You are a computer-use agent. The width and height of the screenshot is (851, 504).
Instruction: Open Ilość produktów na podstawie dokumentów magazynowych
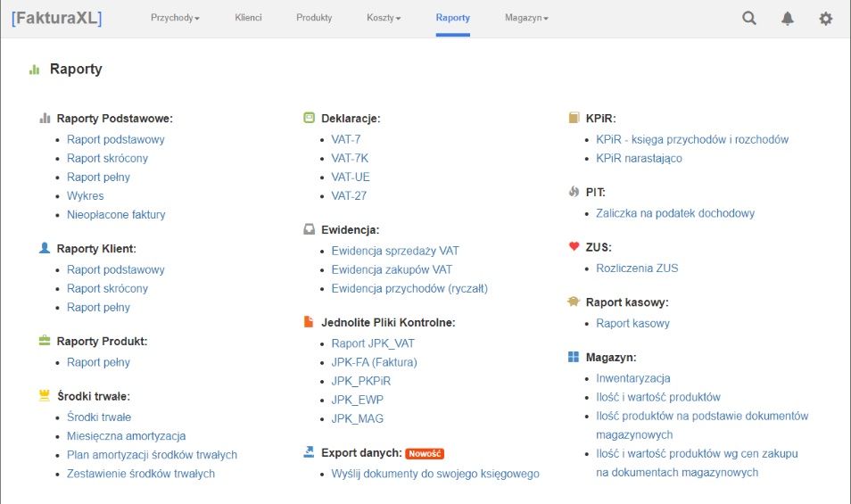pos(702,426)
